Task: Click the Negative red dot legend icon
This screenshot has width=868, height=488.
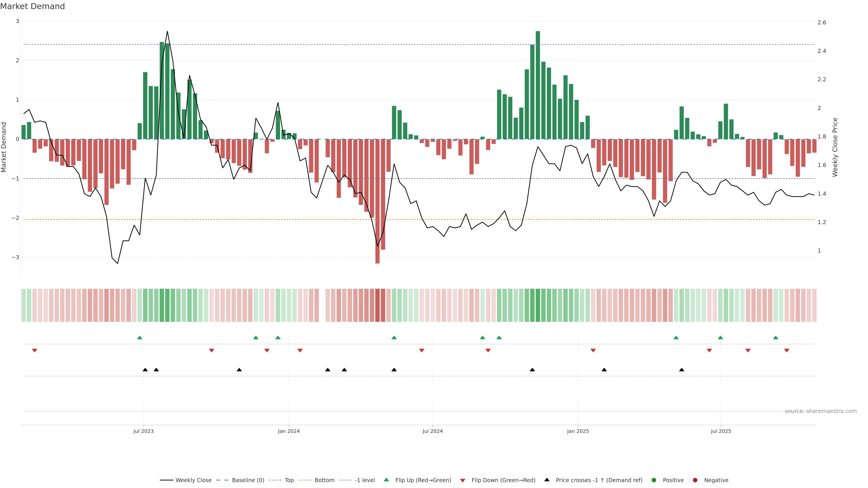Action: click(695, 480)
